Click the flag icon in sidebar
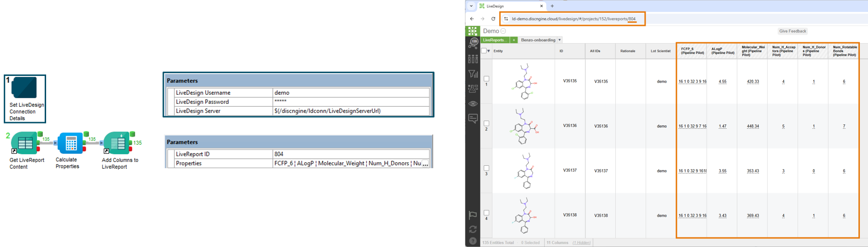Screen dimensions: 868x247 coord(473,215)
